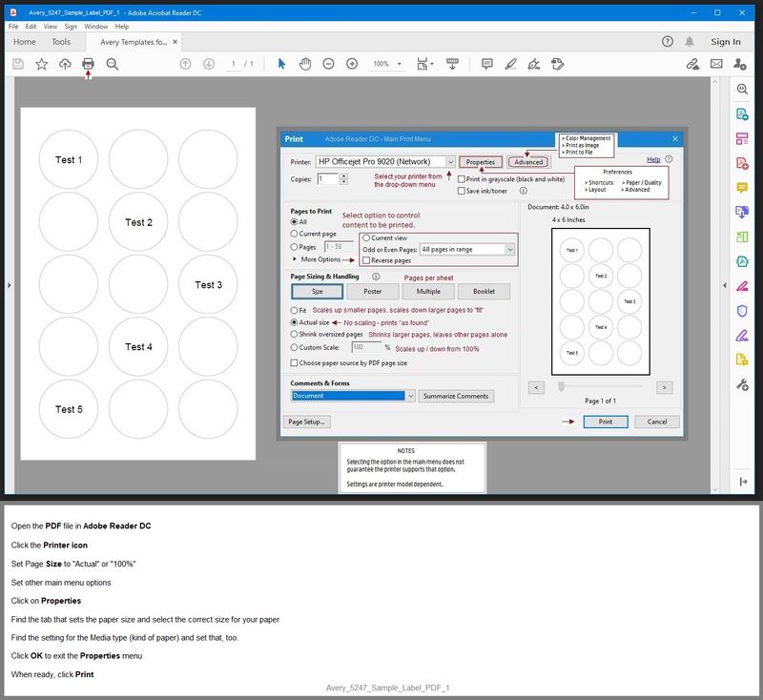Select the arrow selection tool
Viewport: 763px width, 700px height.
tap(281, 64)
